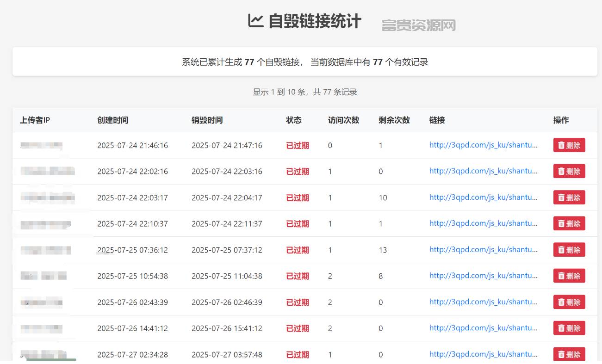
Task: Delete the record created 2025-07-25 07:36:12
Action: coord(569,250)
